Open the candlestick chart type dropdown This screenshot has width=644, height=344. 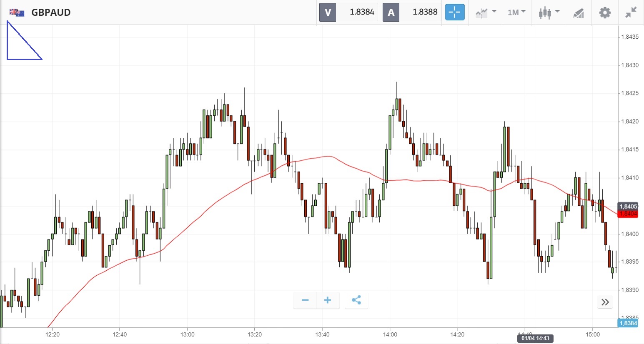[548, 12]
